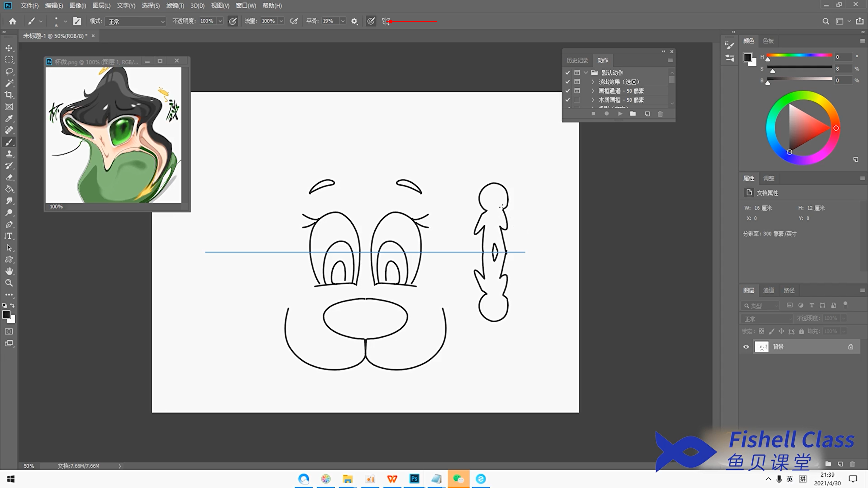This screenshot has width=868, height=488.
Task: Switch to the 历史记录 tab
Action: pyautogui.click(x=577, y=60)
